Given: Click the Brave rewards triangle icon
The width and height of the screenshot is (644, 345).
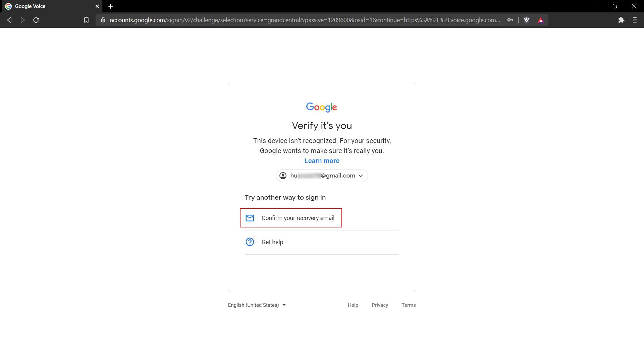Looking at the screenshot, I should [x=541, y=20].
